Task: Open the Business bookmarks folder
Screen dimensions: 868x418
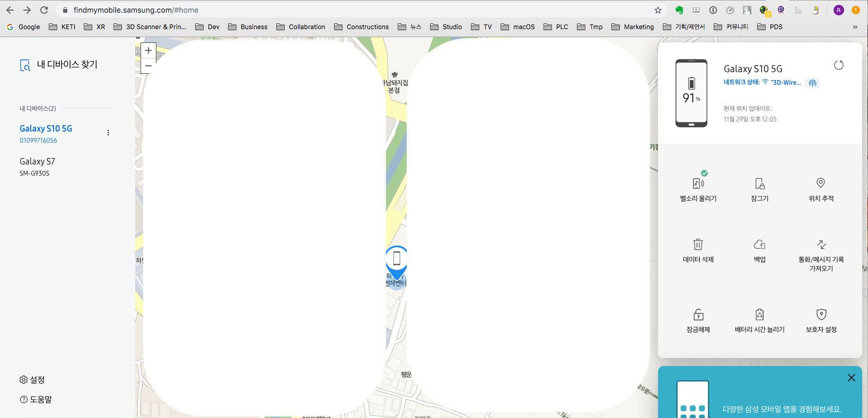Action: pos(248,27)
